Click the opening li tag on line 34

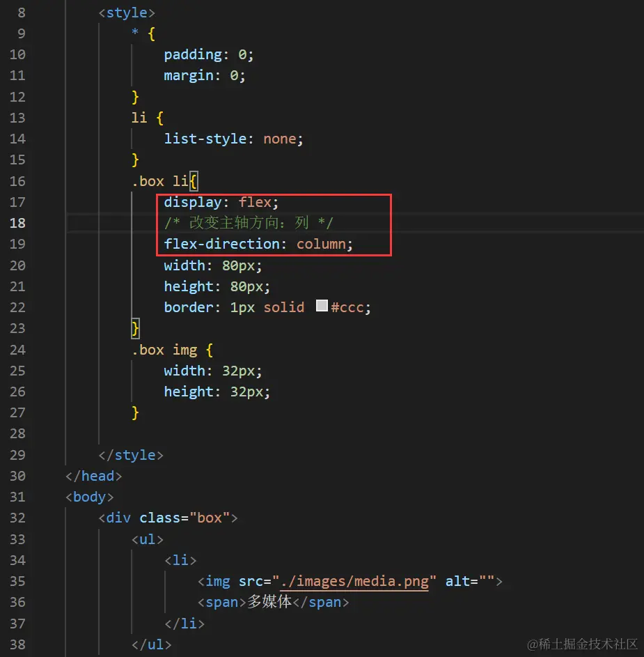pyautogui.click(x=180, y=560)
